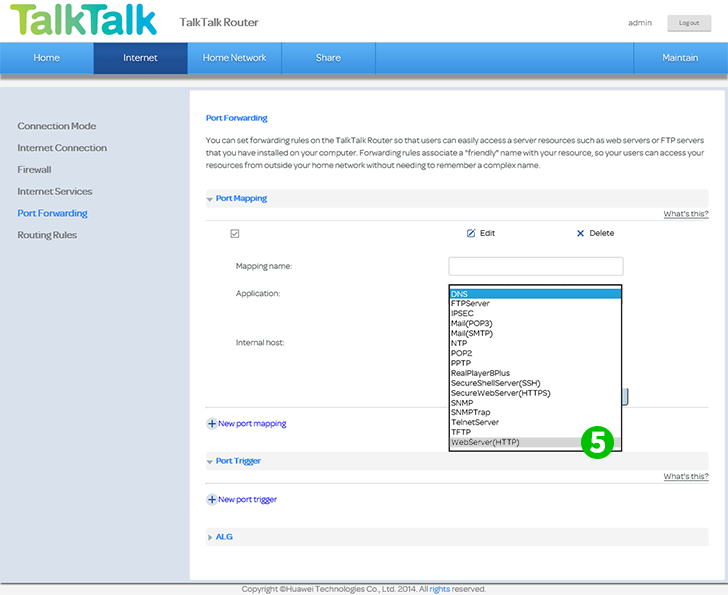Select POP2 from the Application list
This screenshot has width=728, height=595.
coord(535,353)
